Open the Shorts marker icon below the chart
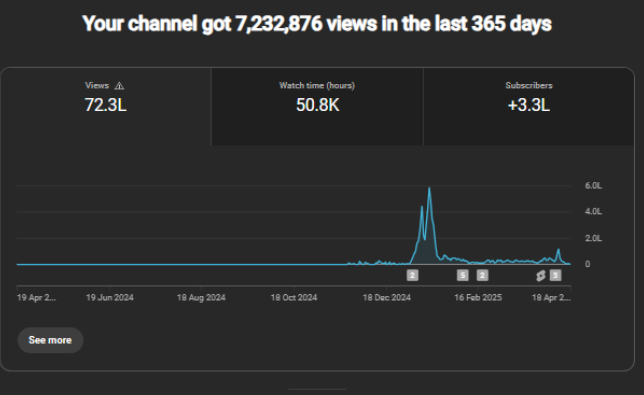 pos(541,276)
